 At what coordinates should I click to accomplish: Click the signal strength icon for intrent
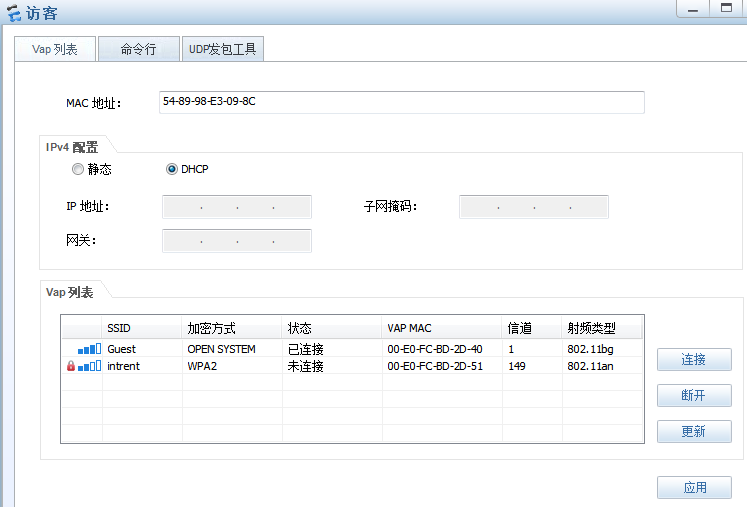click(89, 366)
